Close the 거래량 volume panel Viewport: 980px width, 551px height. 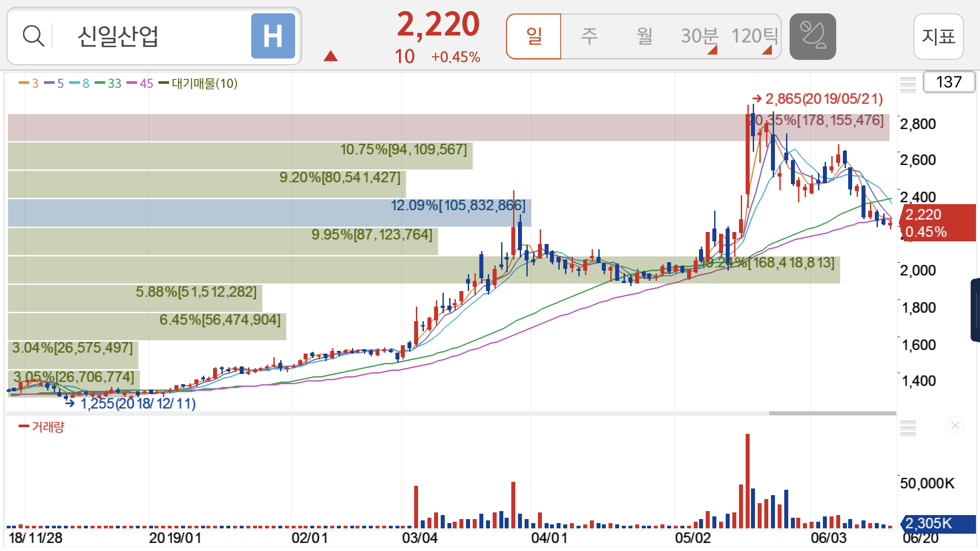955,426
